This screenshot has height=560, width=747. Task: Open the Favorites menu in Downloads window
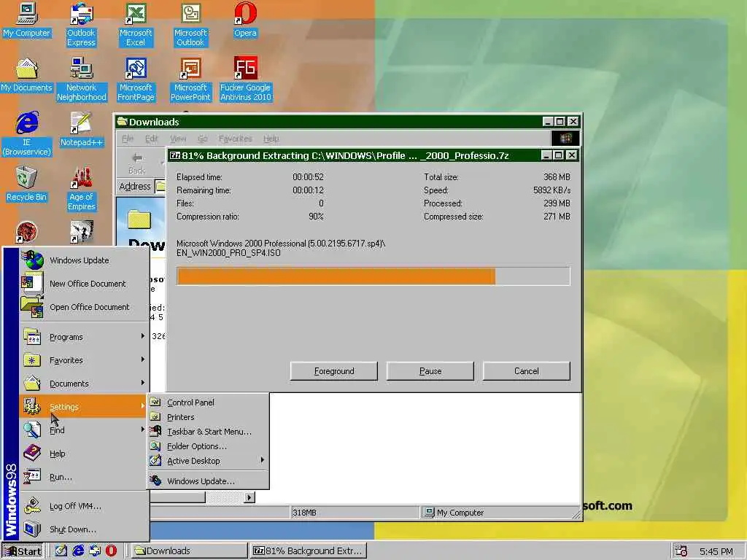(x=236, y=139)
